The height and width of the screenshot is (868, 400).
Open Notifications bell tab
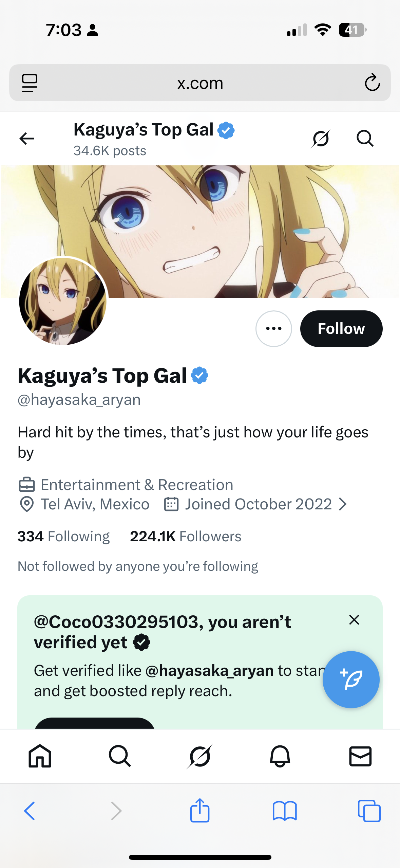pos(280,756)
